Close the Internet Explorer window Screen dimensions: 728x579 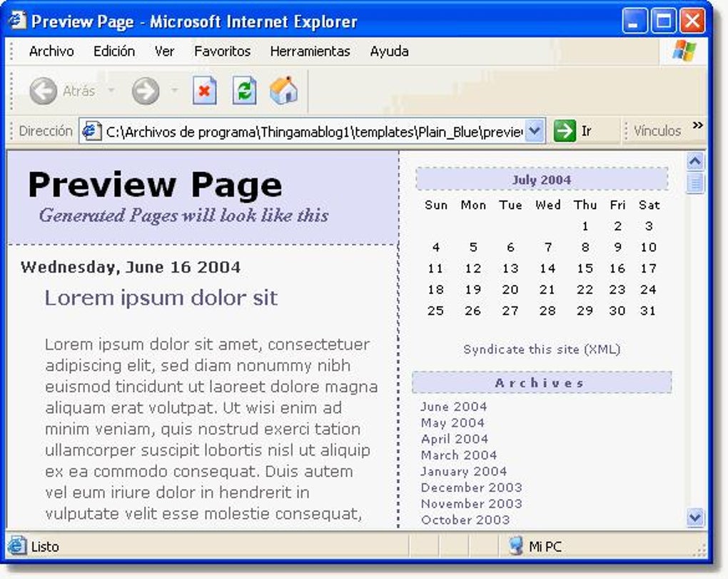pos(692,21)
